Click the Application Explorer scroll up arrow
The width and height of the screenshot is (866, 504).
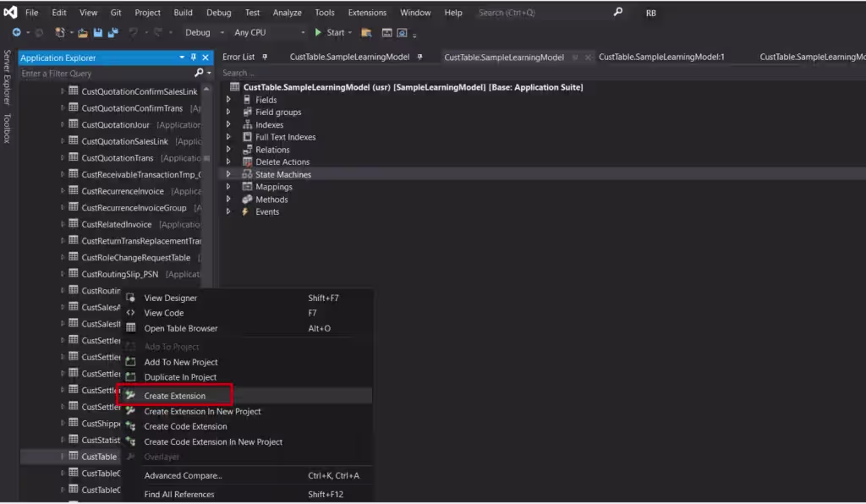(206, 89)
